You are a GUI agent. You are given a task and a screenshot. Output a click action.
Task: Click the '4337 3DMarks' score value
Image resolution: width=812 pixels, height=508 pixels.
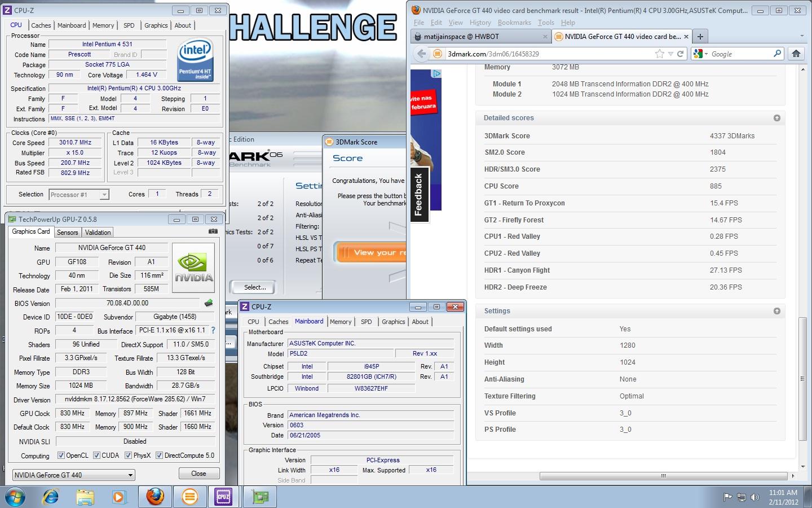click(732, 136)
